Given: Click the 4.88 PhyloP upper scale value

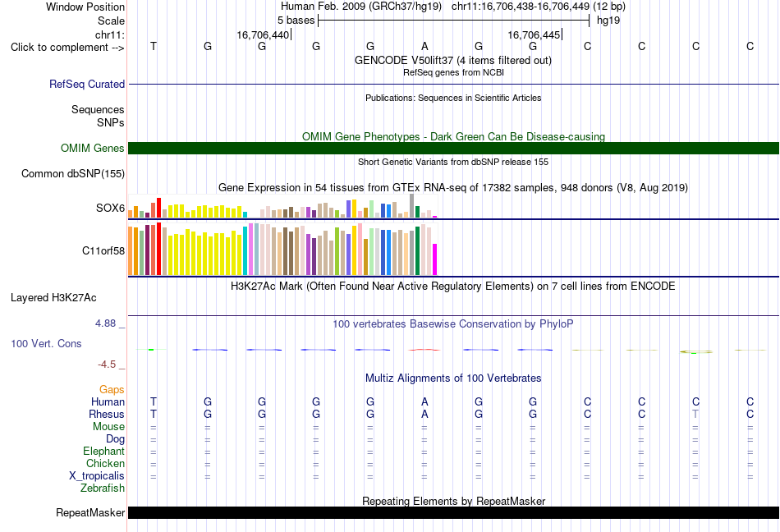Looking at the screenshot, I should (105, 323).
